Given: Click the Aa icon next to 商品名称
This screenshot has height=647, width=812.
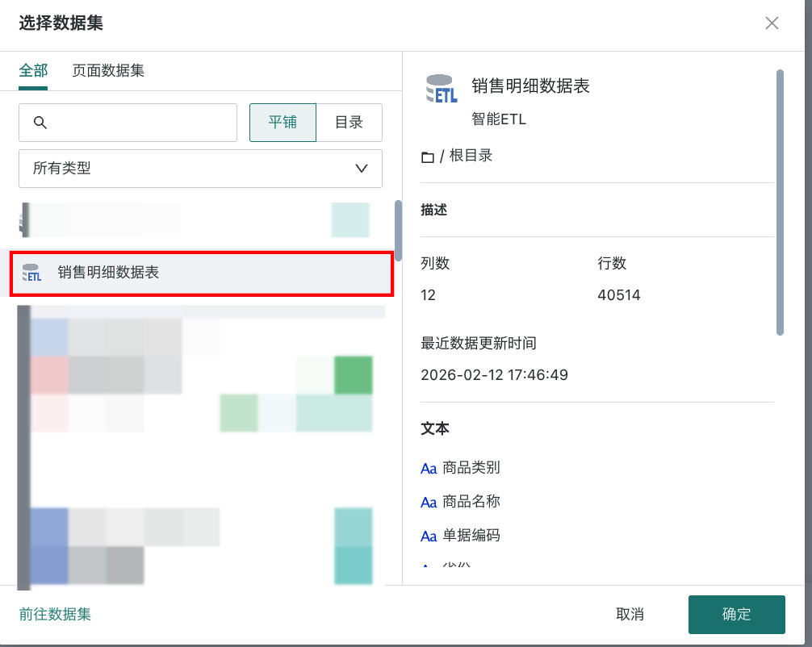Looking at the screenshot, I should click(429, 502).
